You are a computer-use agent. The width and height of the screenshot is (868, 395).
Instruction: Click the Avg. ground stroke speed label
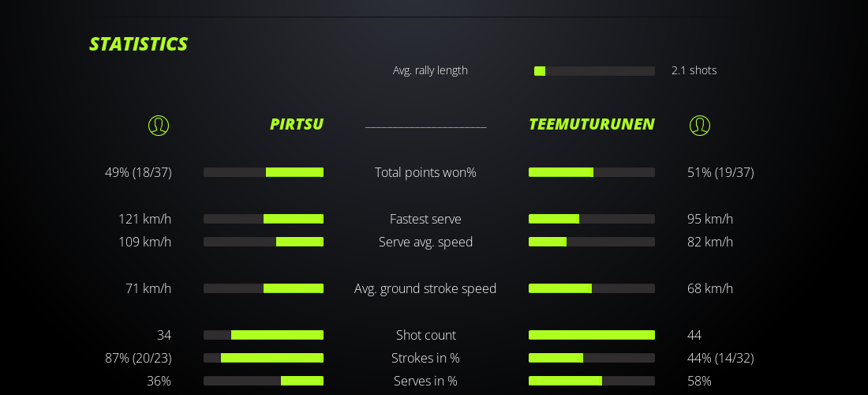pyautogui.click(x=425, y=288)
